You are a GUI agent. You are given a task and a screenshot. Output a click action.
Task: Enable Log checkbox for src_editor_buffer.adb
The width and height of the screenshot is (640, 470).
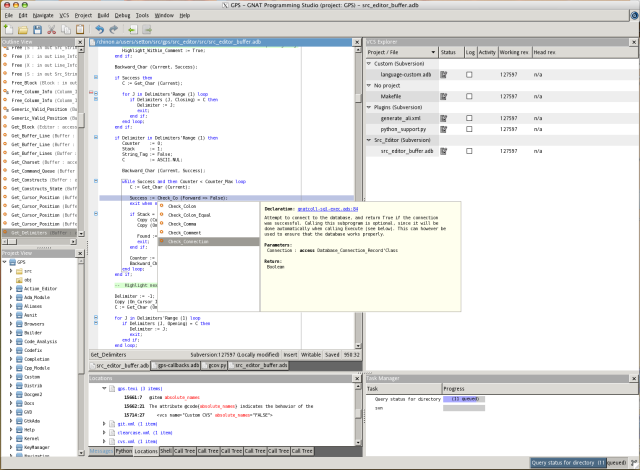(x=469, y=151)
